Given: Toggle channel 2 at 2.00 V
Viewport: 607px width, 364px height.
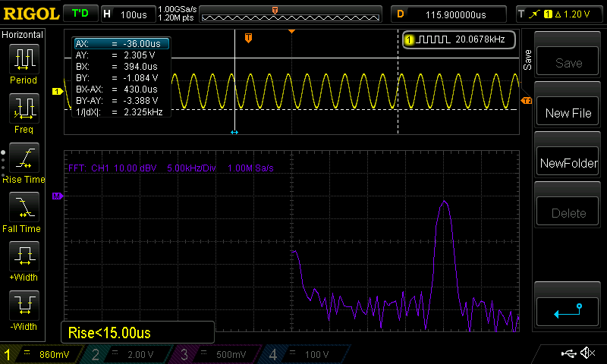Looking at the screenshot, I should 130,354.
